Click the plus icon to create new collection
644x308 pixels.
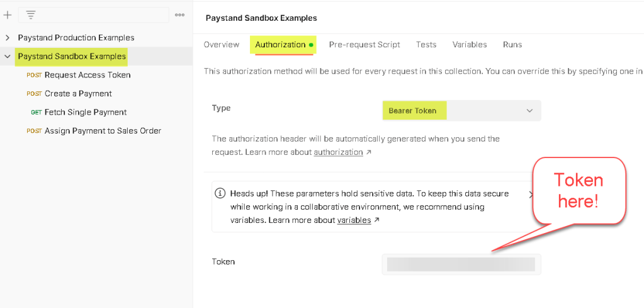8,14
